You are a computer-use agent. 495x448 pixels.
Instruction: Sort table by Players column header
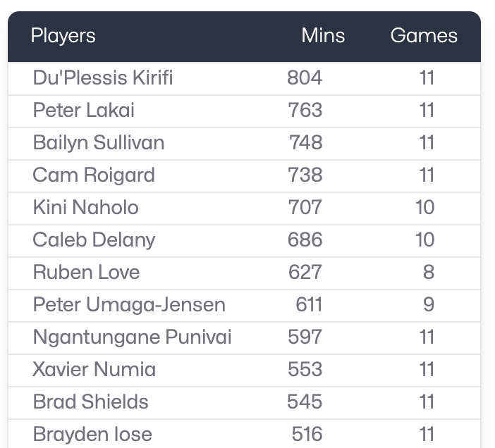point(63,36)
